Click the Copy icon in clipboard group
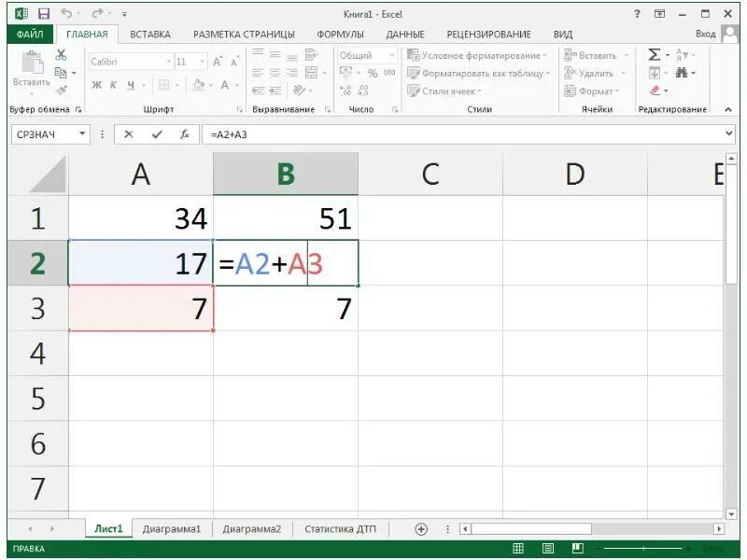This screenshot has height=560, width=747. click(x=61, y=73)
